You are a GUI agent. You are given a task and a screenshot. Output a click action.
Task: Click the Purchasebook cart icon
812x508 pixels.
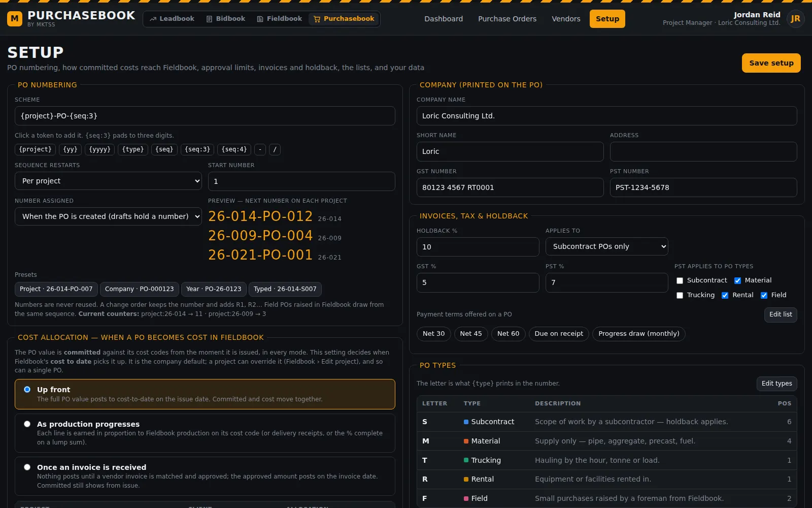point(317,19)
